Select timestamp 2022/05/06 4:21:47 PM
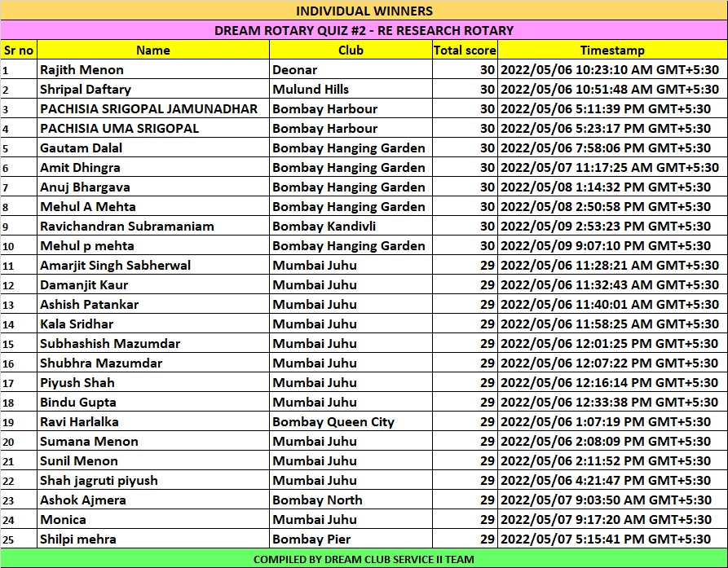 pos(612,480)
